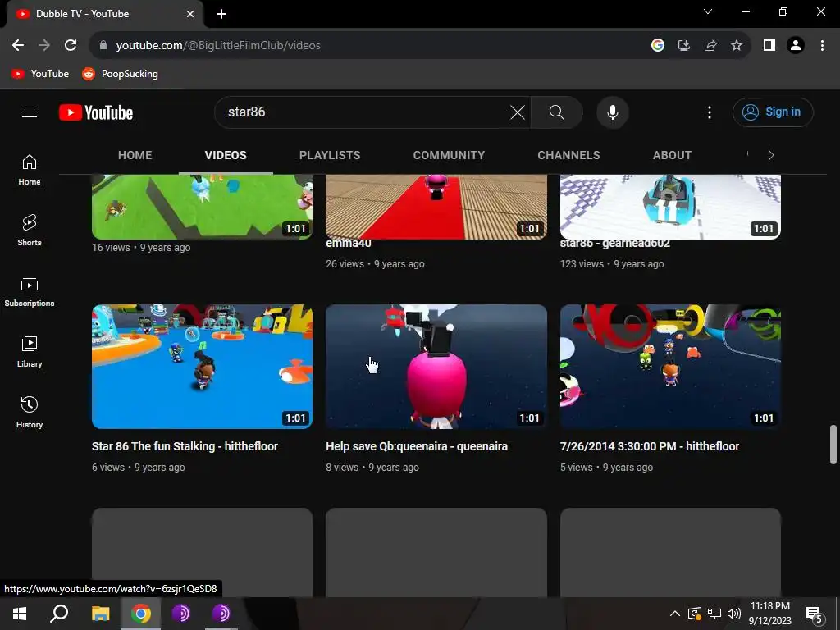840x630 pixels.
Task: Click the '123 views • 9 years ago' text
Action: (x=612, y=264)
